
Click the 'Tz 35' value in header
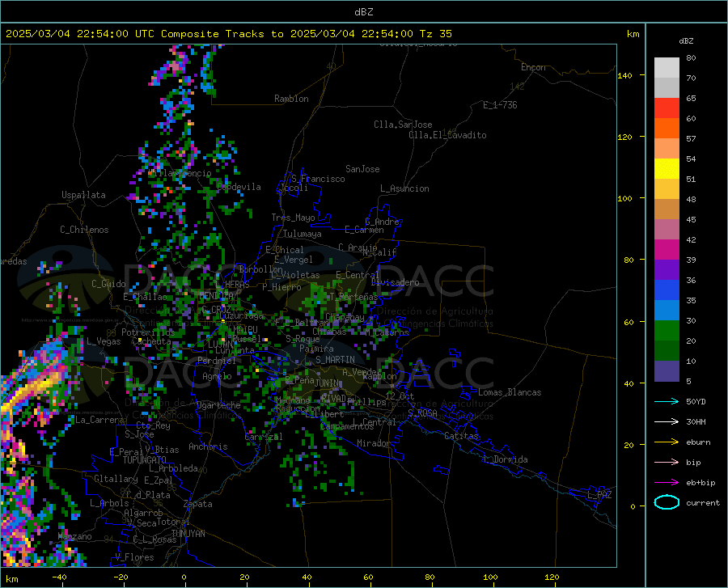click(x=435, y=34)
